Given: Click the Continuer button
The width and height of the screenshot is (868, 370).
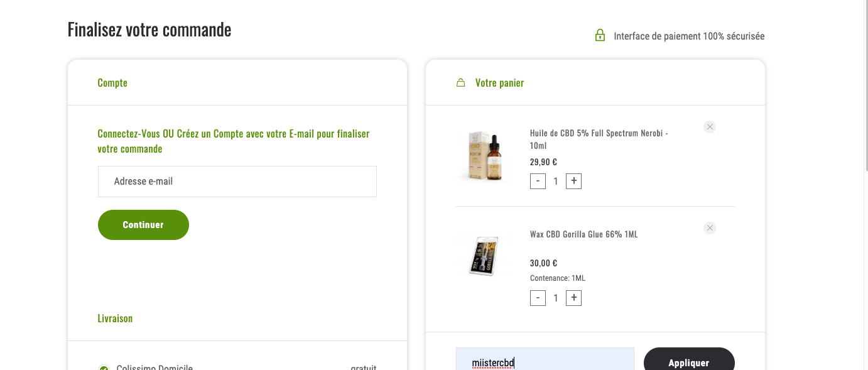Looking at the screenshot, I should click(143, 225).
